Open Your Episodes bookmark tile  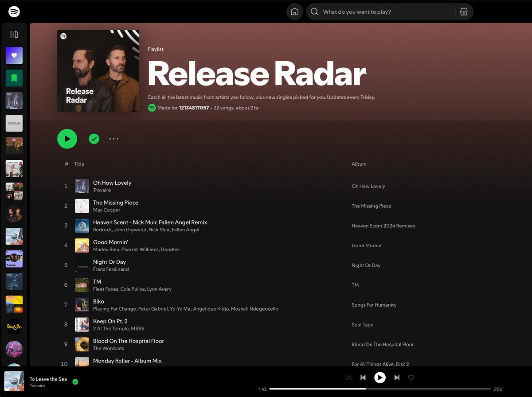pyautogui.click(x=14, y=78)
